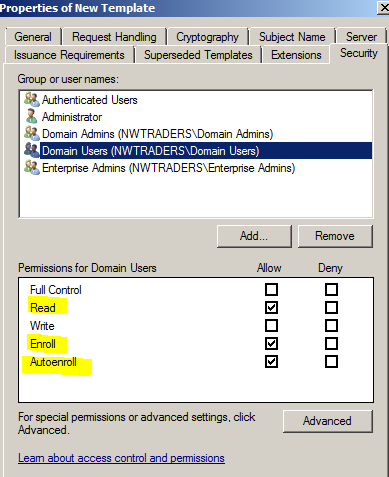Viewport: 389px width, 477px height.
Task: Check Allow for Full Control
Action: (x=271, y=290)
